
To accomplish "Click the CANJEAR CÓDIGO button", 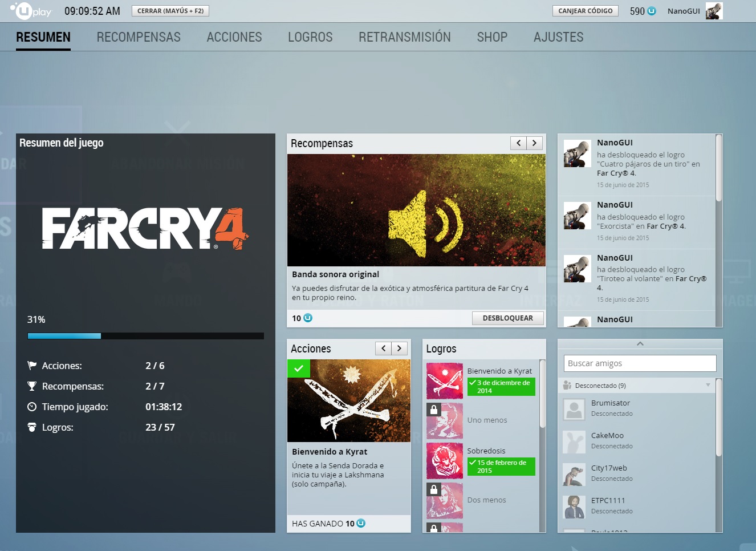I will [586, 11].
